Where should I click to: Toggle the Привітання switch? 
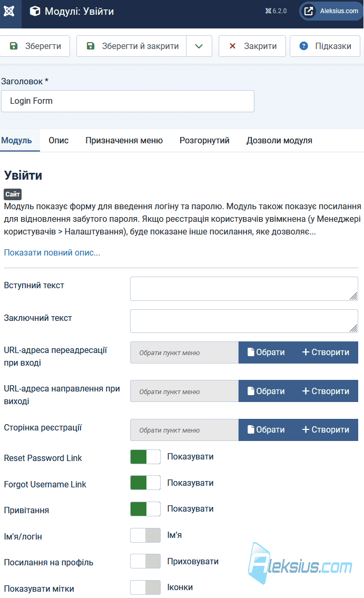point(145,509)
